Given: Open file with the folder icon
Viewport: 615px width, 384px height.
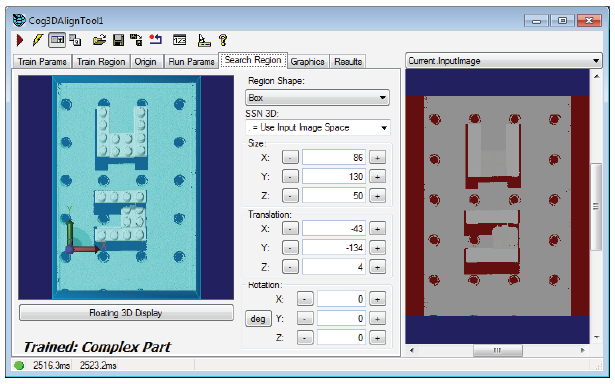Looking at the screenshot, I should [99, 40].
